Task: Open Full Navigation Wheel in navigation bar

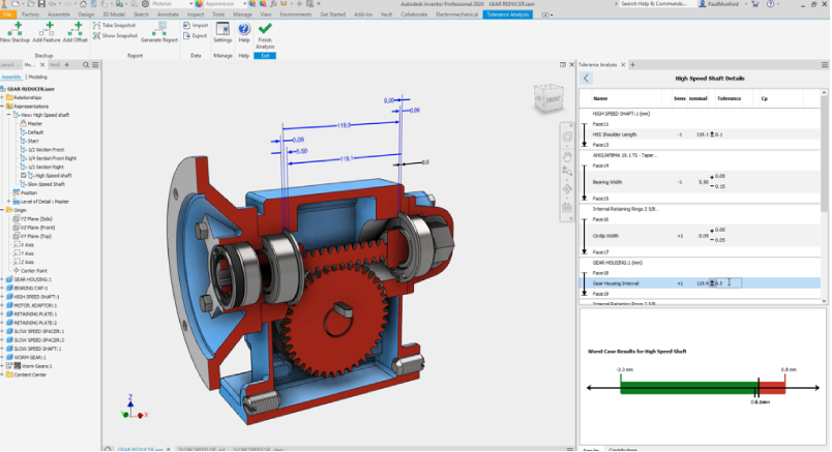Action: pos(567,137)
